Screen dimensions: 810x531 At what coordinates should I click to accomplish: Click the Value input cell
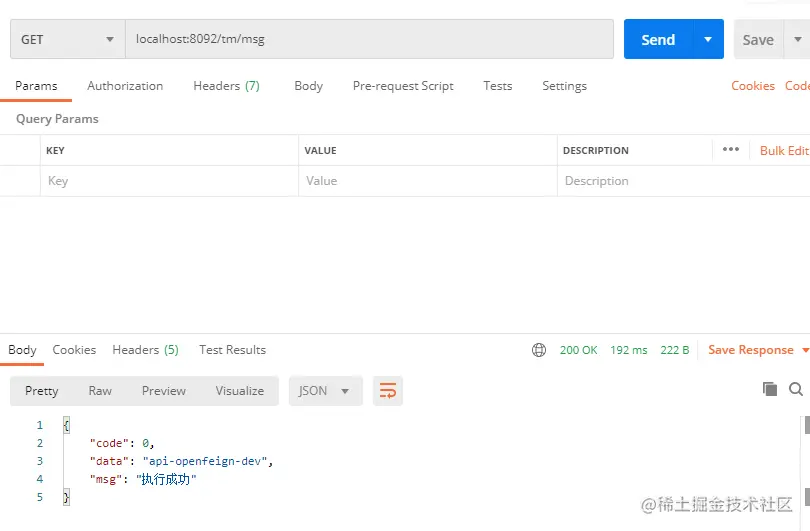[x=428, y=181]
